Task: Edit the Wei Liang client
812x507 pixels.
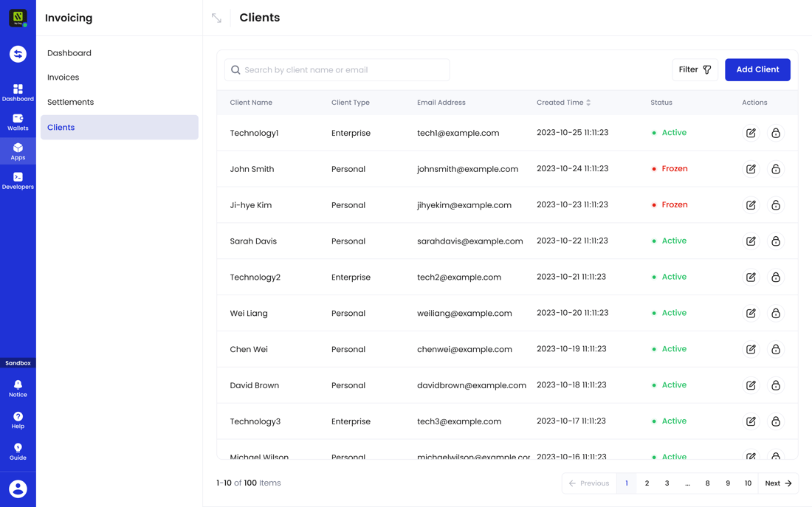Action: (x=751, y=313)
